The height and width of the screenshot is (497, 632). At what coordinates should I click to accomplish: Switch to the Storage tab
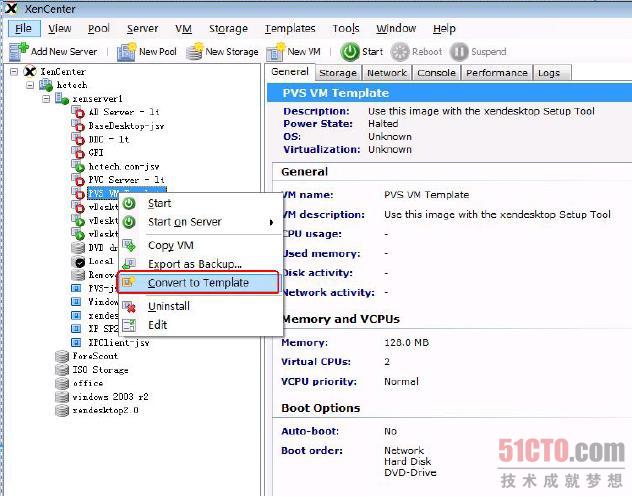coord(338,73)
